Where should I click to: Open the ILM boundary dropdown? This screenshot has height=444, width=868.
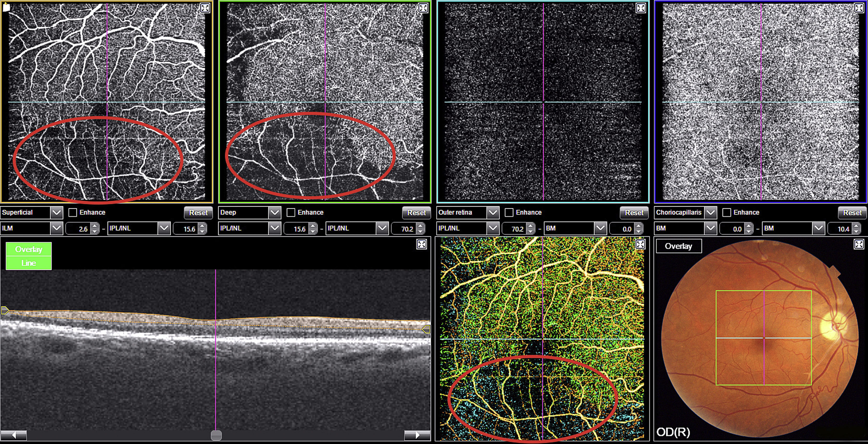(57, 229)
